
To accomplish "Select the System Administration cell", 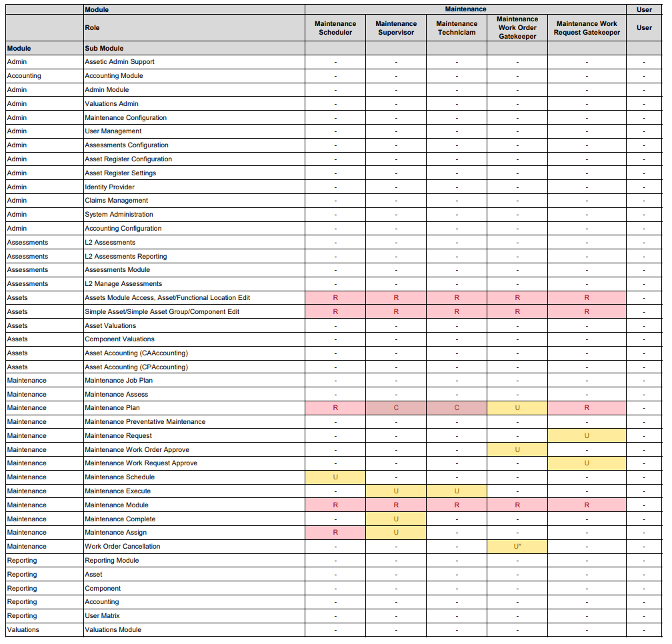I will pos(194,214).
